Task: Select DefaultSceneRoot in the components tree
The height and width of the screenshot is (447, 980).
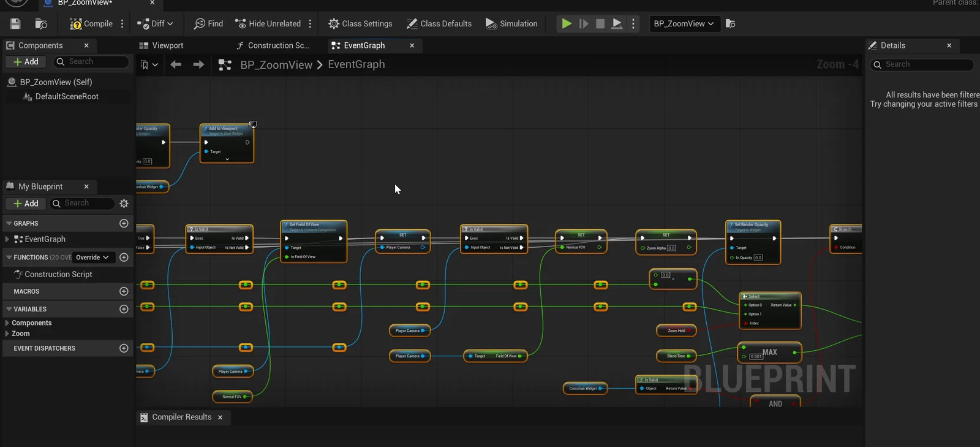Action: (67, 96)
